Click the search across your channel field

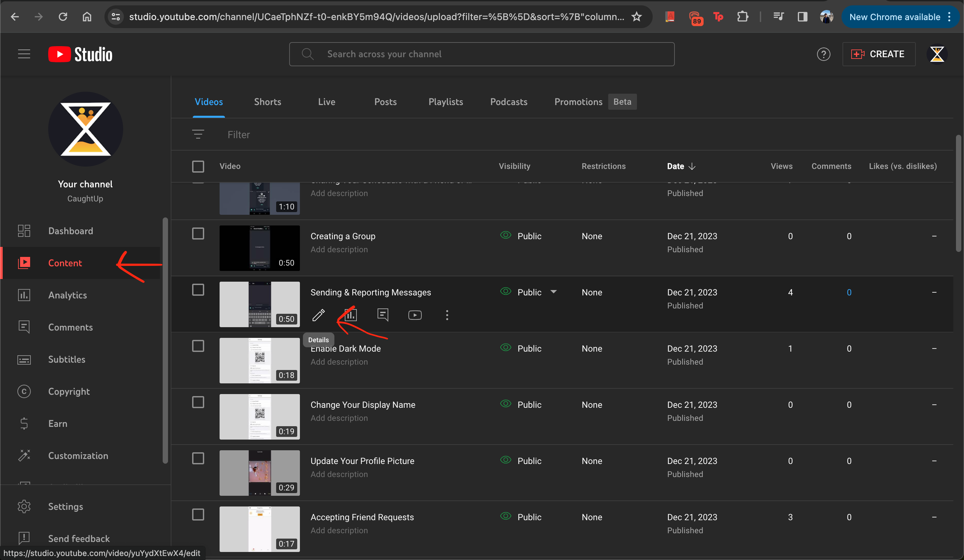(481, 54)
